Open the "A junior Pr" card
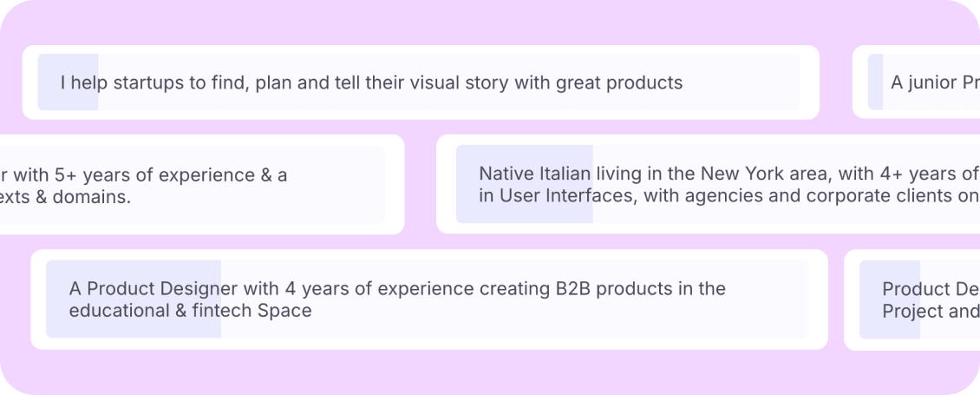 916,82
